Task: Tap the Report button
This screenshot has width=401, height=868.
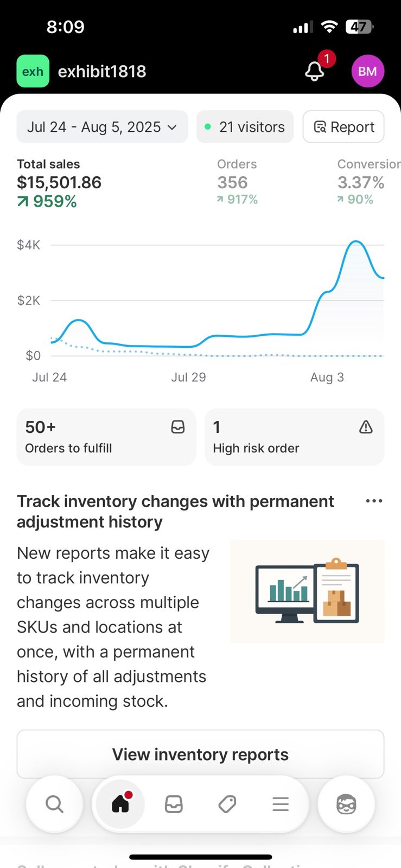Action: pyautogui.click(x=343, y=127)
